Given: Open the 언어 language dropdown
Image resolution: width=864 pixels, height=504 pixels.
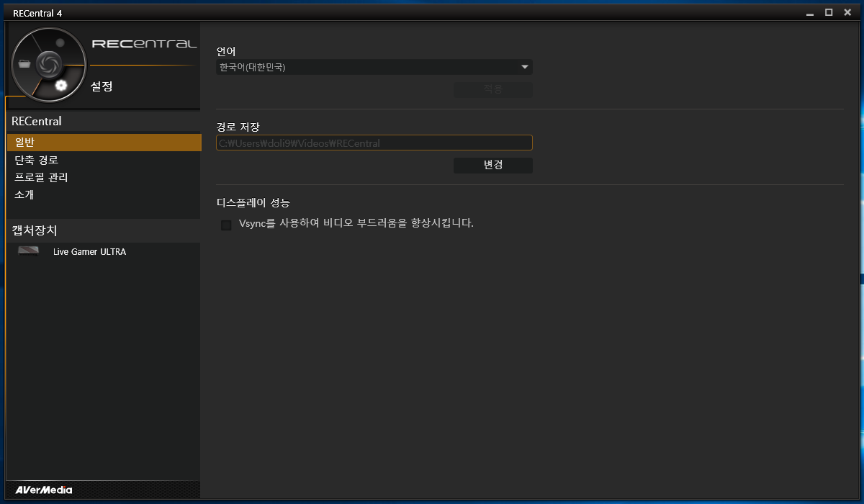Looking at the screenshot, I should pyautogui.click(x=374, y=67).
